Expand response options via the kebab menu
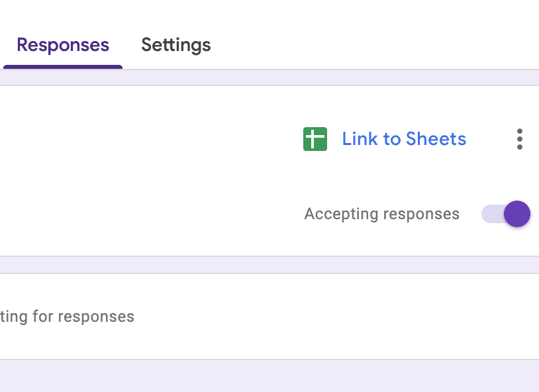Screen dimensions: 539x392 click(519, 139)
